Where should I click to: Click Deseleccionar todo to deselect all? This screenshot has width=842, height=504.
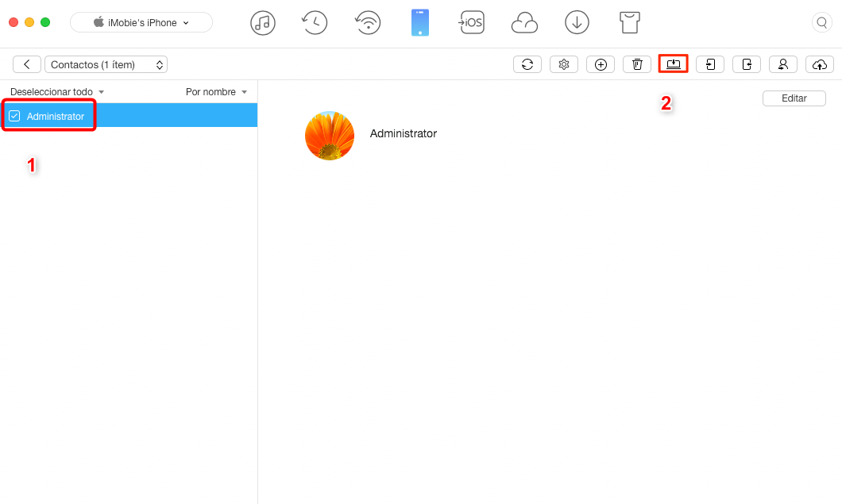pos(51,91)
